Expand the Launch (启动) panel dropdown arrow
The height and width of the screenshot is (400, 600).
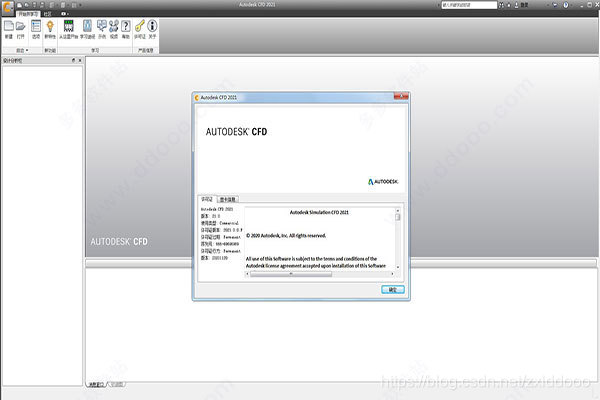click(26, 49)
